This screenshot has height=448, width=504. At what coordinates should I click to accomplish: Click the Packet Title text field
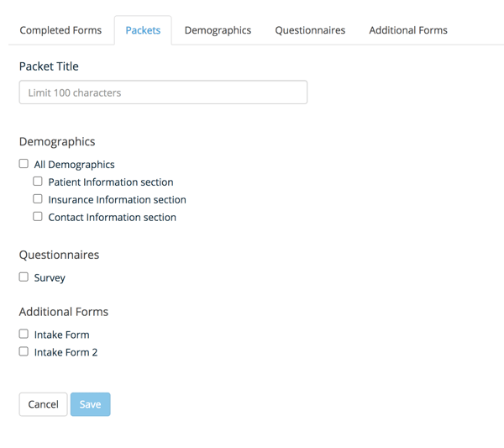(x=163, y=92)
